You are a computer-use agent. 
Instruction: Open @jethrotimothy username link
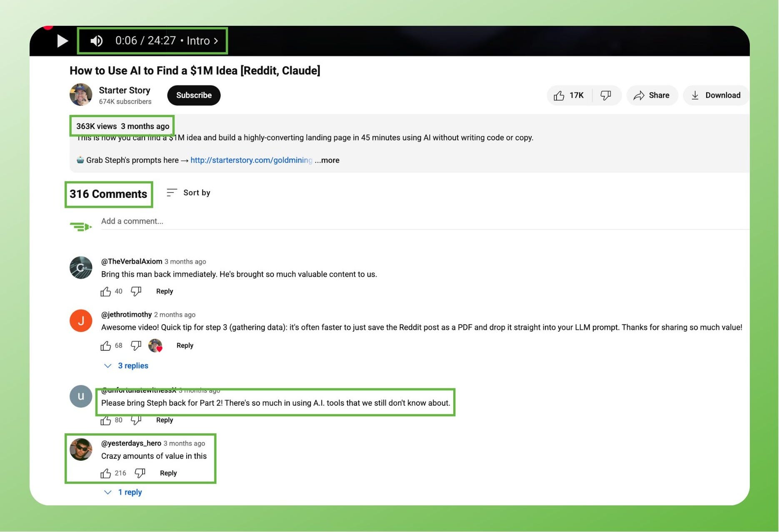[126, 315]
